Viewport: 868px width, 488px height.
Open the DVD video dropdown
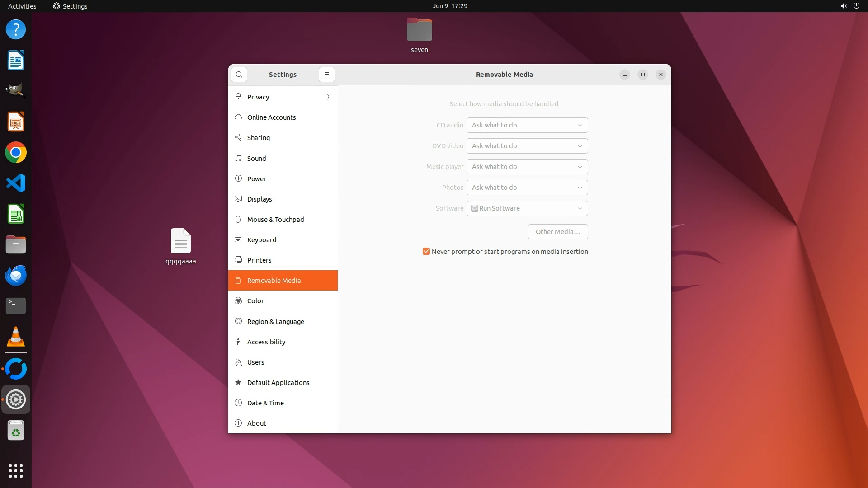[x=527, y=146]
